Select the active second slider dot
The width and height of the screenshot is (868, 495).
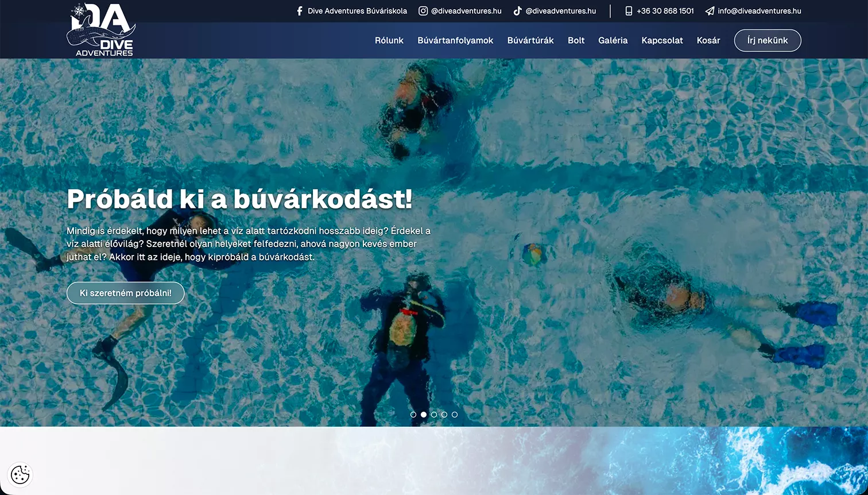point(424,415)
